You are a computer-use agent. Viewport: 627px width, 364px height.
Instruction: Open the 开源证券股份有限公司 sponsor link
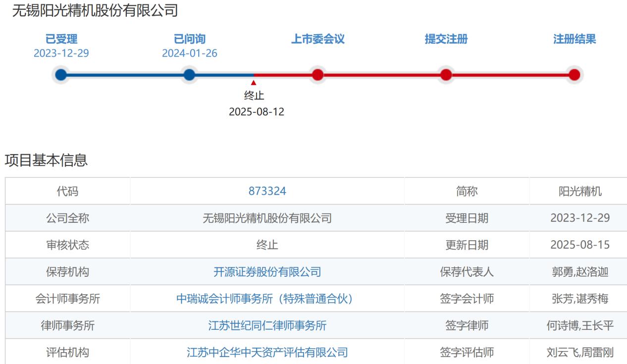tap(267, 272)
